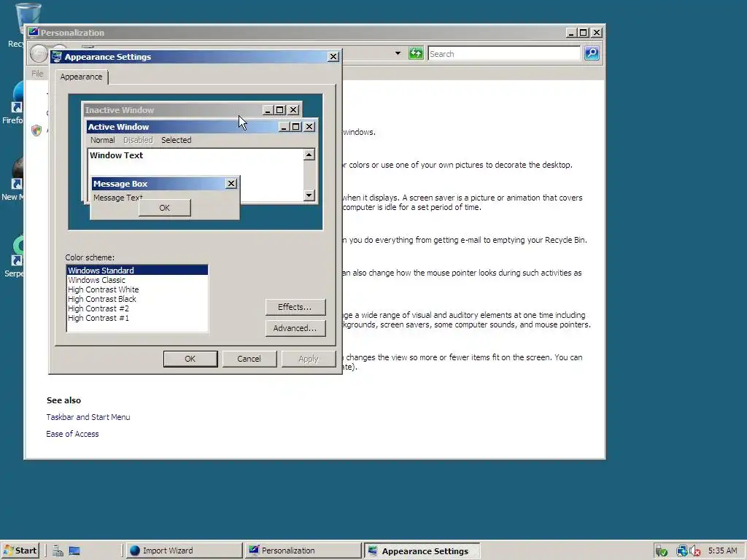The height and width of the screenshot is (560, 747).
Task: Switch to Personalization taskbar button
Action: (303, 551)
